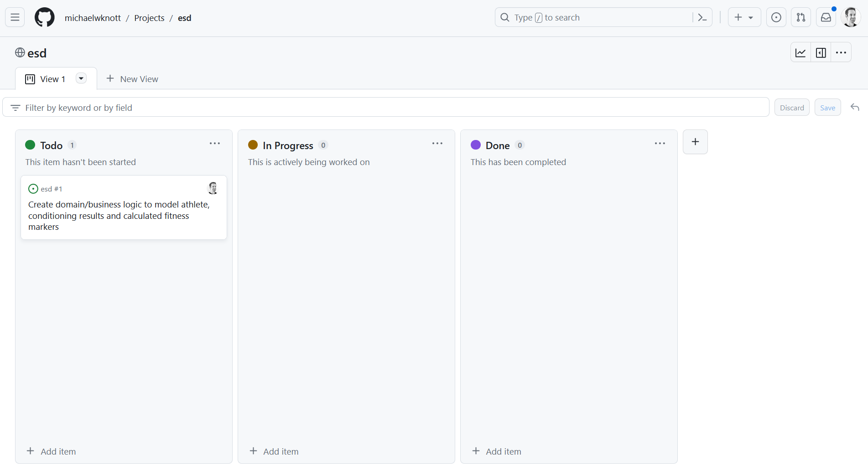
Task: Click 'This has been completed' description
Action: (518, 162)
